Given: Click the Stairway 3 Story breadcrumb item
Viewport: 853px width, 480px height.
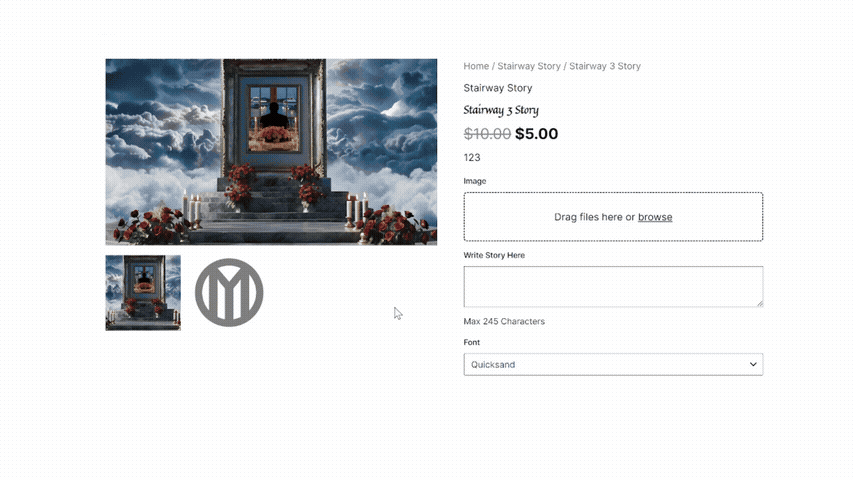Looking at the screenshot, I should pos(605,66).
